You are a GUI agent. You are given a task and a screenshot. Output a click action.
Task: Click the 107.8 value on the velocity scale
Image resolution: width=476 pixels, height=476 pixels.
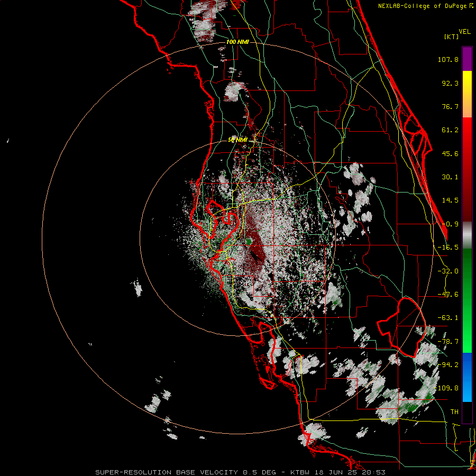pyautogui.click(x=448, y=59)
